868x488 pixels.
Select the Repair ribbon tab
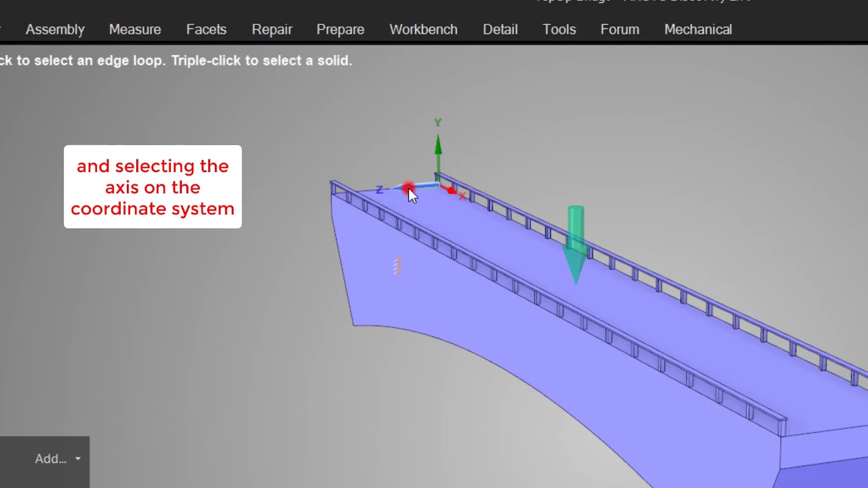[x=272, y=30]
